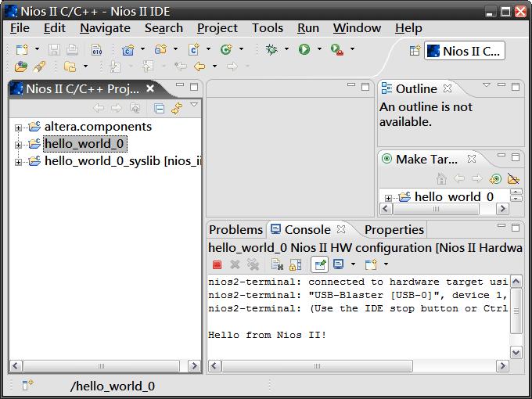Click the External Tools run icon
The height and width of the screenshot is (399, 532).
[x=337, y=49]
